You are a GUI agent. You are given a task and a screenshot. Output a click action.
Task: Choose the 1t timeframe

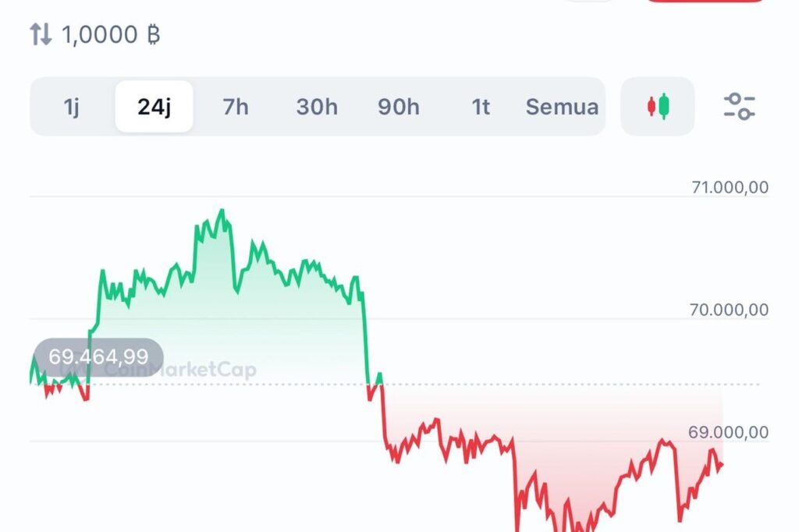pyautogui.click(x=481, y=107)
